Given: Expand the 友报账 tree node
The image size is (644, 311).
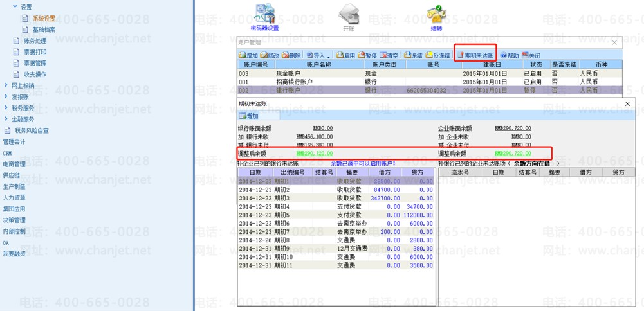Looking at the screenshot, I should pos(6,97).
